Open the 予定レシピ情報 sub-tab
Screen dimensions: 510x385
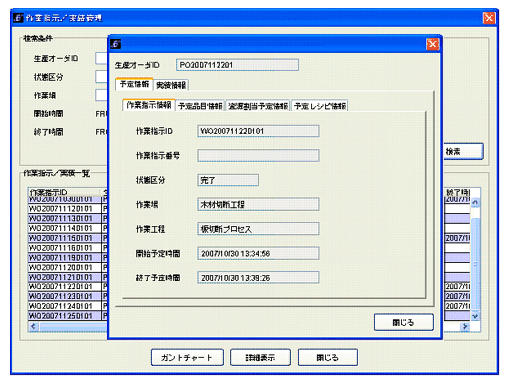(320, 106)
